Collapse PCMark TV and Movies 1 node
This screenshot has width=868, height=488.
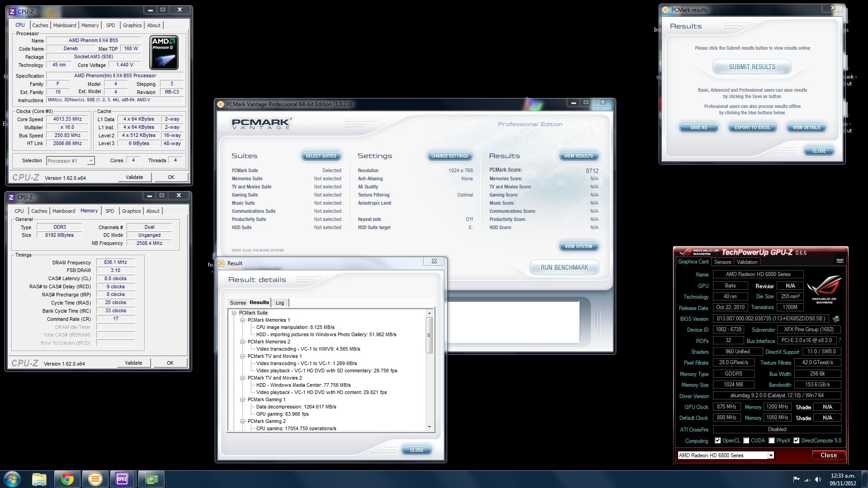pos(243,356)
